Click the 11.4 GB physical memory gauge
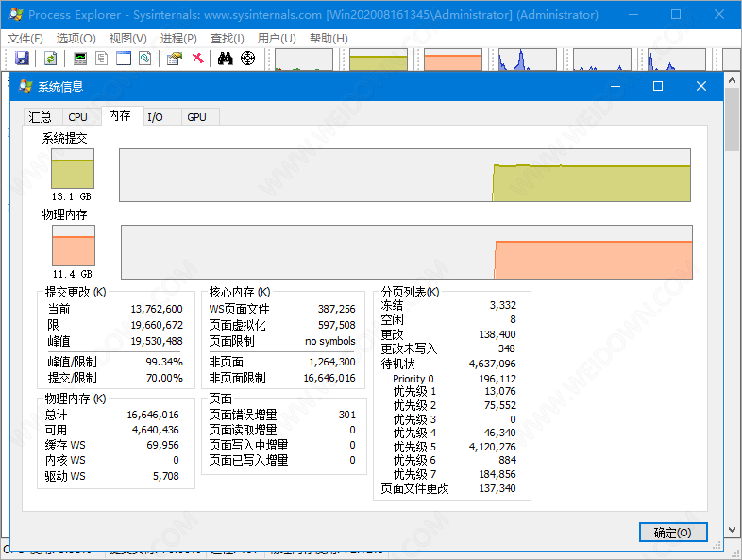Image resolution: width=742 pixels, height=560 pixels. [74, 246]
